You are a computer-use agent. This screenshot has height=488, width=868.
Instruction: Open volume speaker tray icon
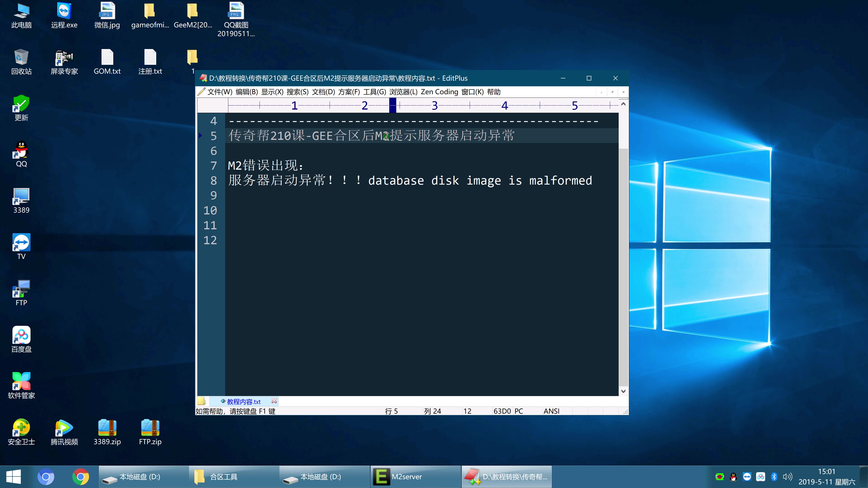coord(787,477)
